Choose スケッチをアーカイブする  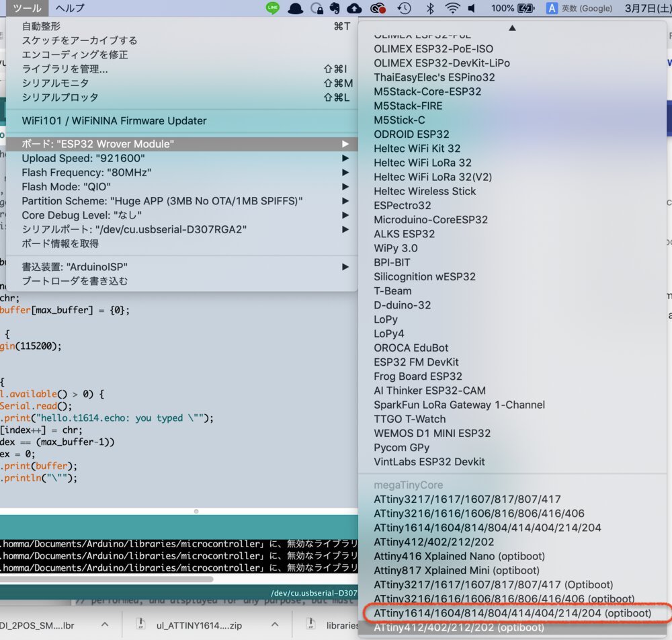pyautogui.click(x=182, y=40)
